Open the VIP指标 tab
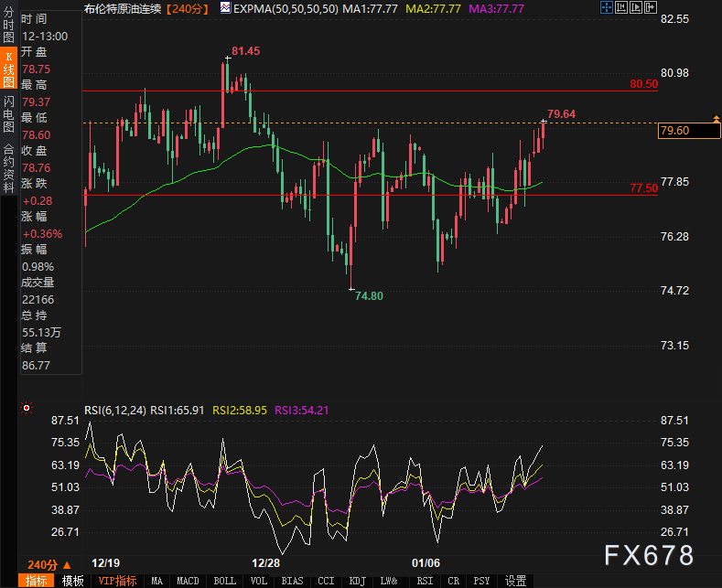Viewport: 722px width, 588px height. click(117, 581)
